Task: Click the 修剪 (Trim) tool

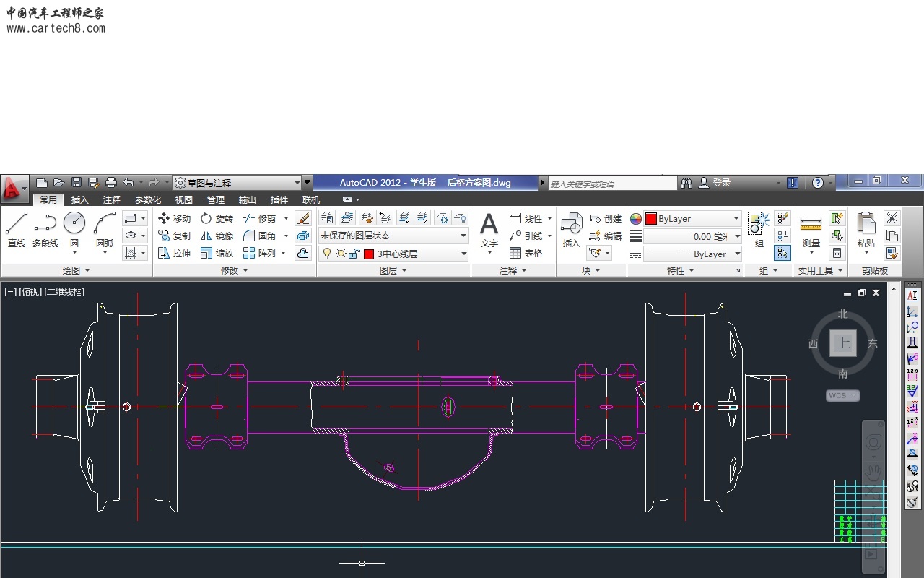Action: point(259,218)
